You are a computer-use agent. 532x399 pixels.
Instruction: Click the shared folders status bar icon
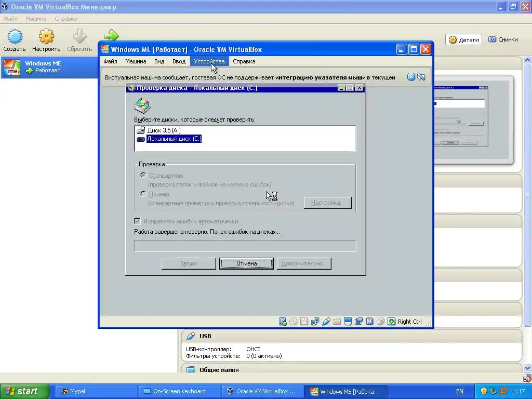tap(337, 321)
